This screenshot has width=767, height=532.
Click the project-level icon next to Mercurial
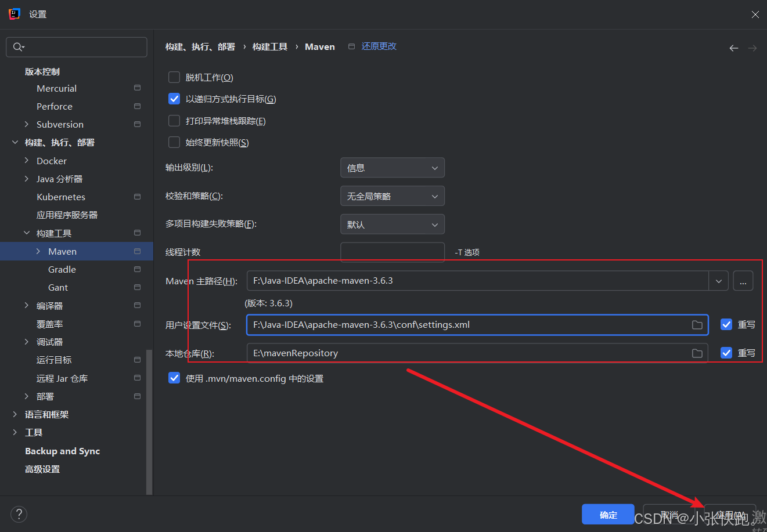point(137,88)
